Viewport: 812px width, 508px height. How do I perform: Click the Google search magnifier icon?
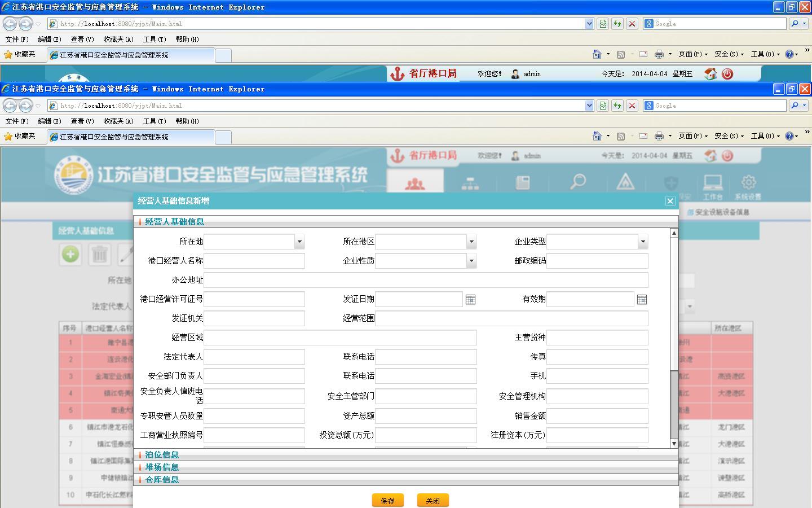(x=795, y=106)
